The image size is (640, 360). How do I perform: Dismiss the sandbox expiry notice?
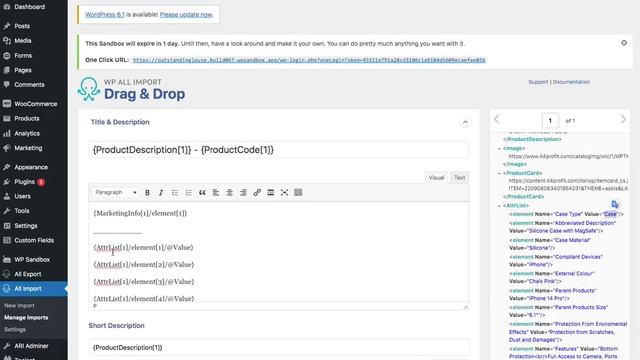pos(624,43)
